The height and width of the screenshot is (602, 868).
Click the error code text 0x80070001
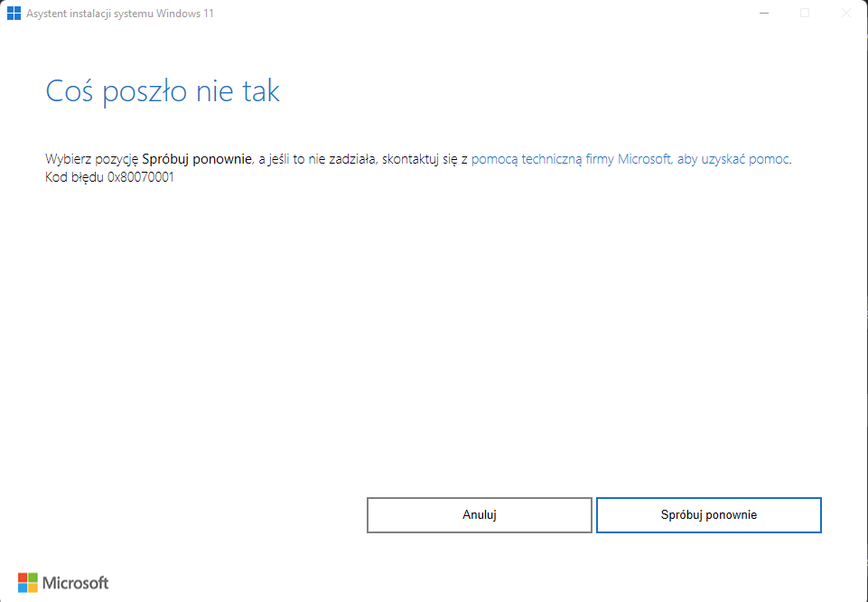[141, 177]
